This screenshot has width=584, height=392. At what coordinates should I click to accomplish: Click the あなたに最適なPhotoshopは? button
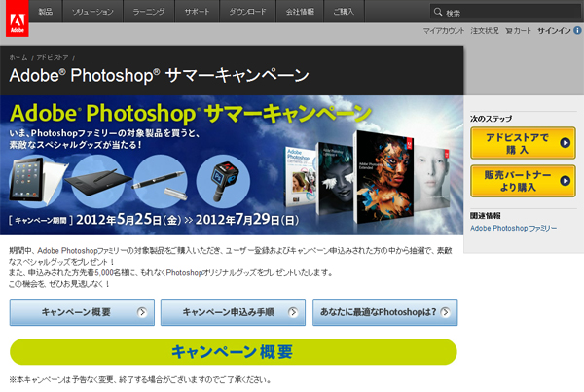coord(385,312)
